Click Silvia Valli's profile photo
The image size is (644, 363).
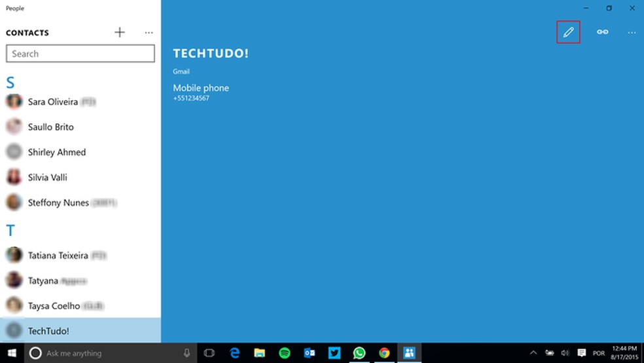(x=14, y=177)
